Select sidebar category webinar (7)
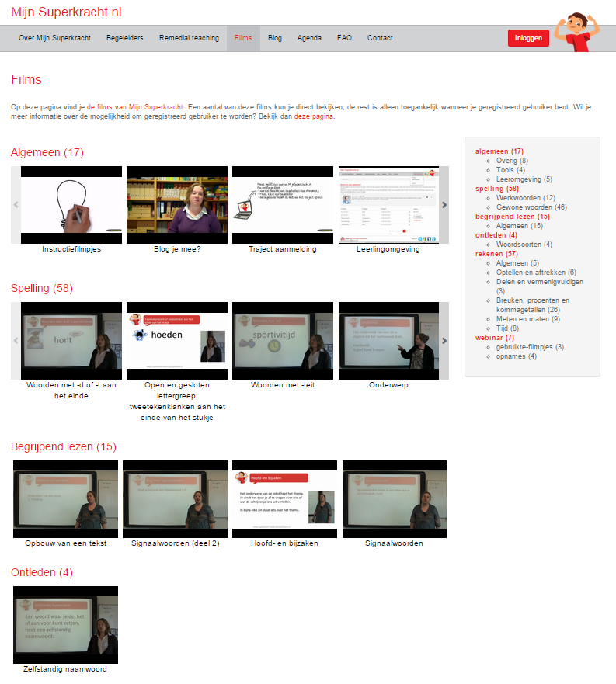This screenshot has width=616, height=684. pos(495,338)
